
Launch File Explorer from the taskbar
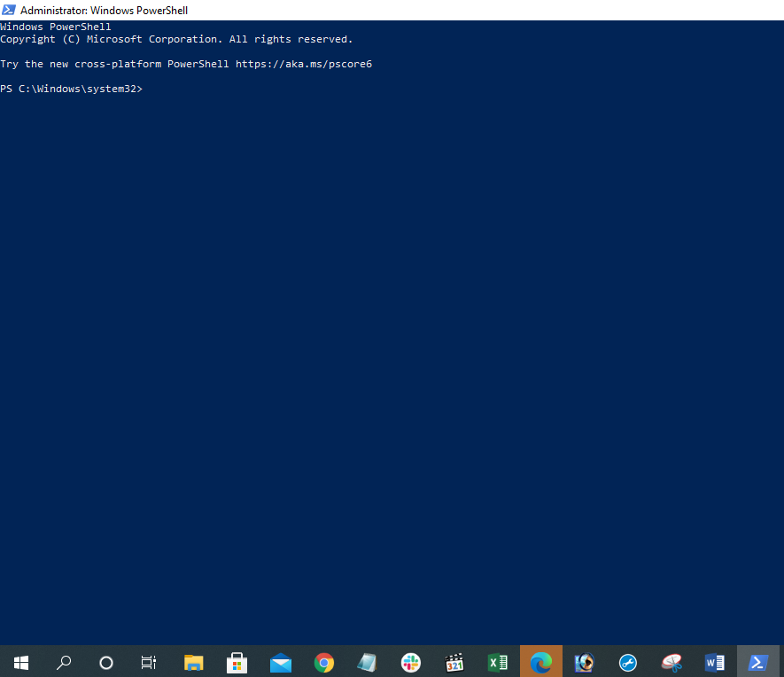[x=193, y=662]
